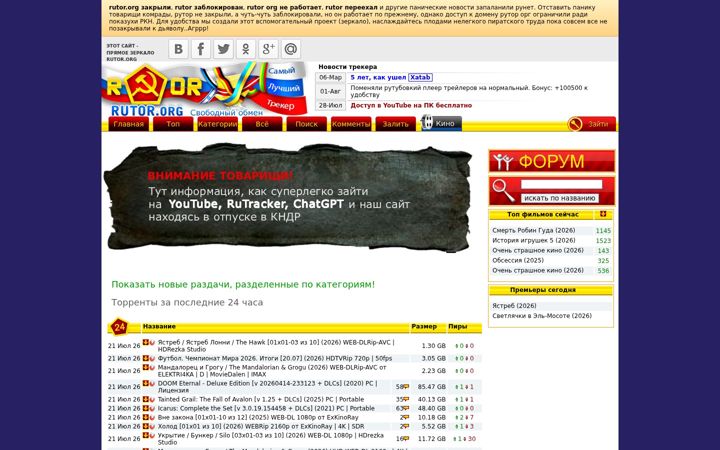Open 'Доступ в YouTube на ПК бесплатно' news
The height and width of the screenshot is (450, 720).
(x=411, y=105)
